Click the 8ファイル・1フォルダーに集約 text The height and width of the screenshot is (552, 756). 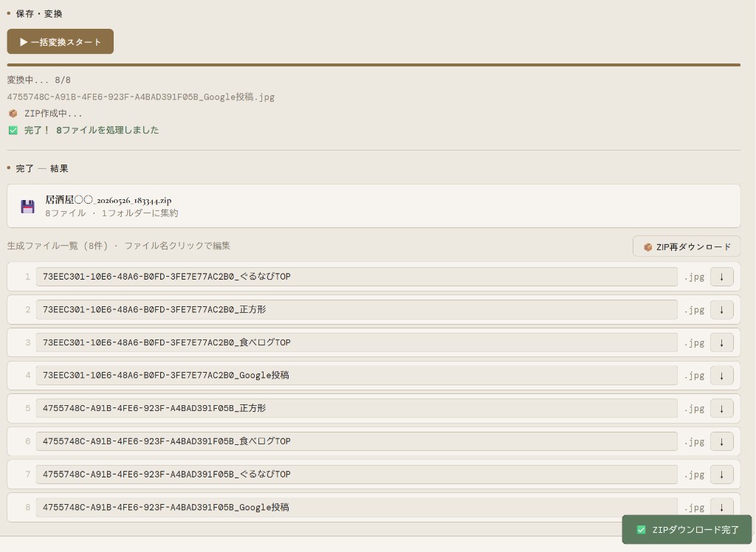point(111,213)
